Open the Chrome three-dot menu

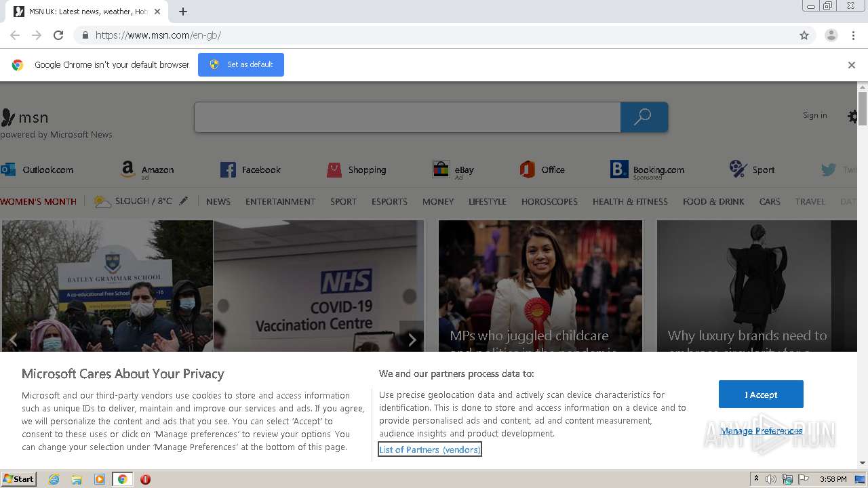pyautogui.click(x=853, y=35)
